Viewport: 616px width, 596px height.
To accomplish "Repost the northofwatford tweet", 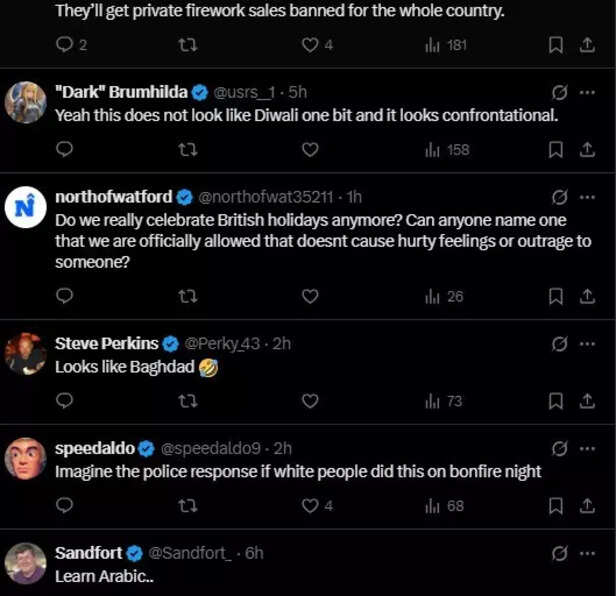I will tap(187, 296).
